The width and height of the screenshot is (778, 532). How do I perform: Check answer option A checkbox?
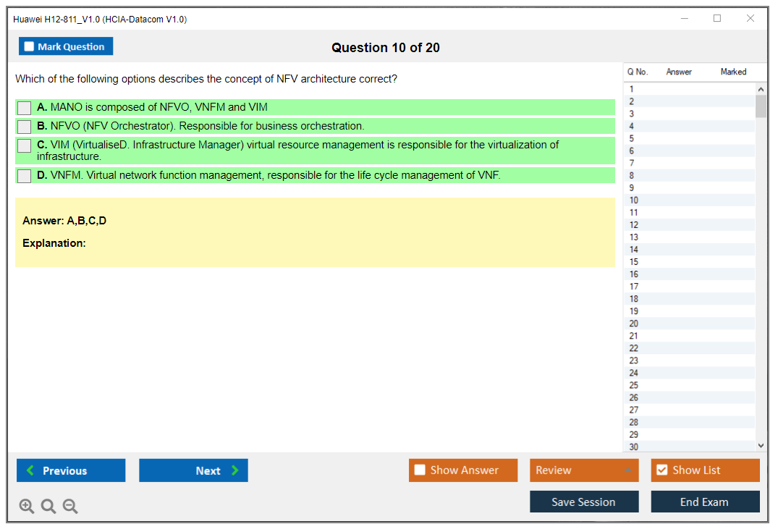pyautogui.click(x=25, y=108)
